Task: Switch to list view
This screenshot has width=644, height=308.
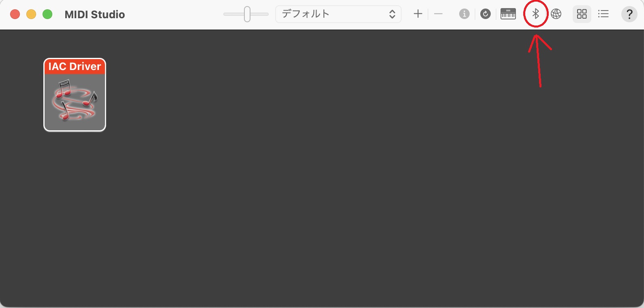Action: pos(603,14)
